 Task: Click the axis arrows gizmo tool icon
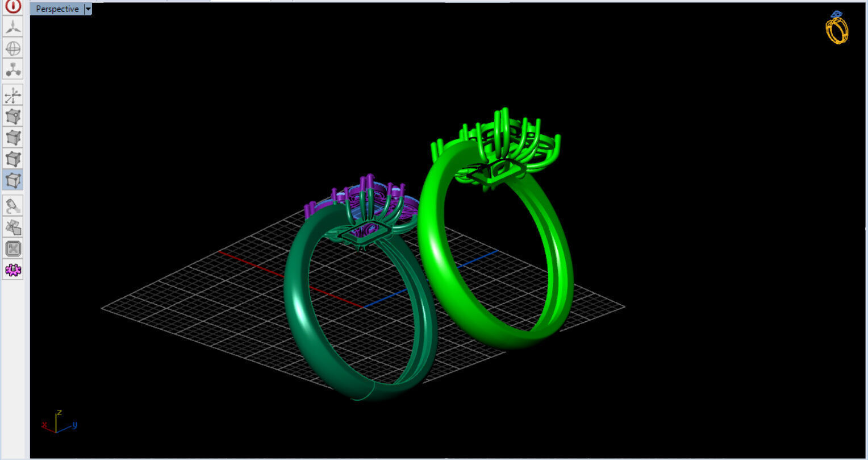pyautogui.click(x=12, y=95)
